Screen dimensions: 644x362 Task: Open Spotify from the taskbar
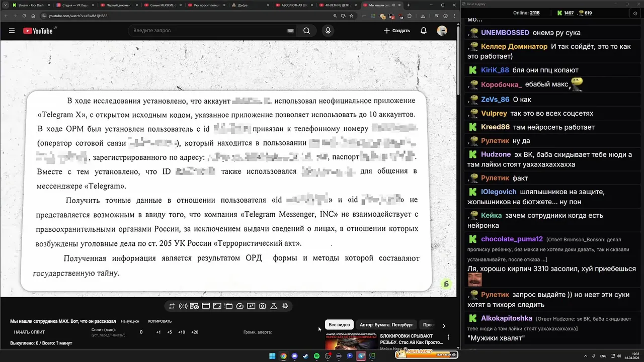pyautogui.click(x=316, y=356)
